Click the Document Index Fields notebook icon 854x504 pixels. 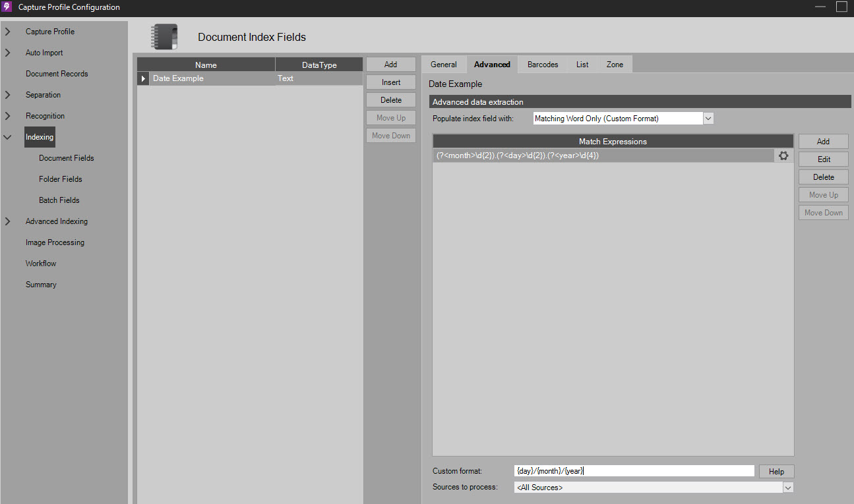point(164,37)
